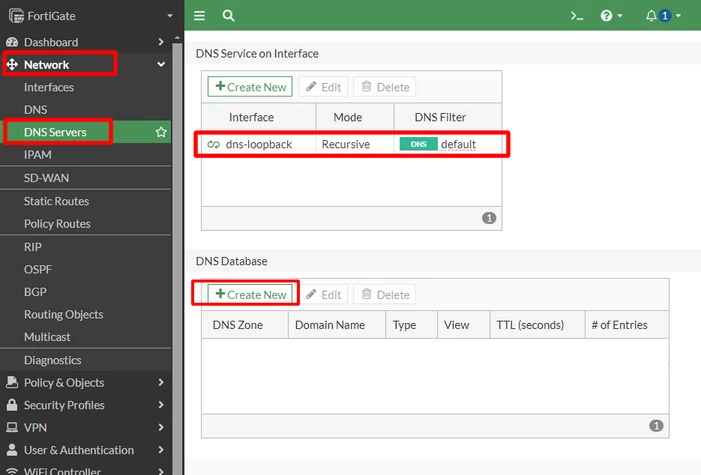Edit the DNS Database entry
Image resolution: width=701 pixels, height=475 pixels.
pos(323,294)
